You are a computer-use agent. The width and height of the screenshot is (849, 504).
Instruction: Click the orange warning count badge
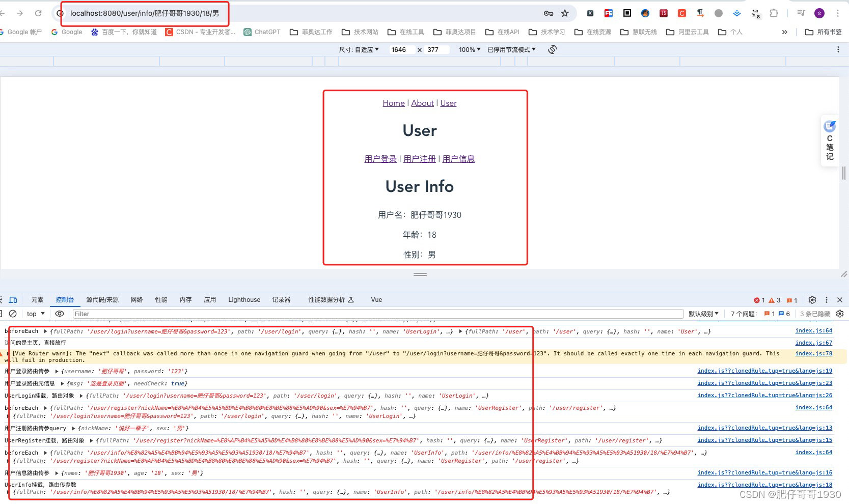pyautogui.click(x=775, y=300)
